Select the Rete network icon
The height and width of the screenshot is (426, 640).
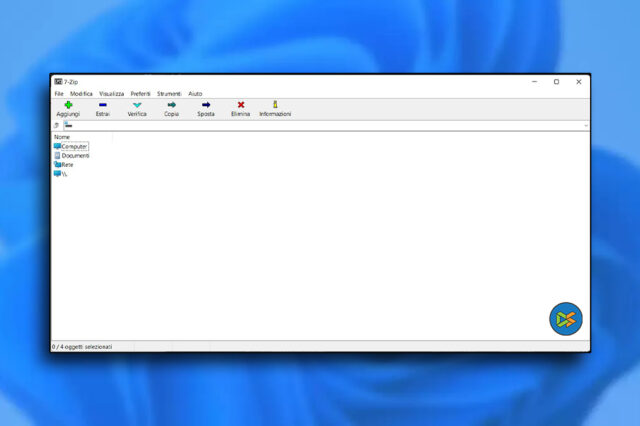click(57, 164)
